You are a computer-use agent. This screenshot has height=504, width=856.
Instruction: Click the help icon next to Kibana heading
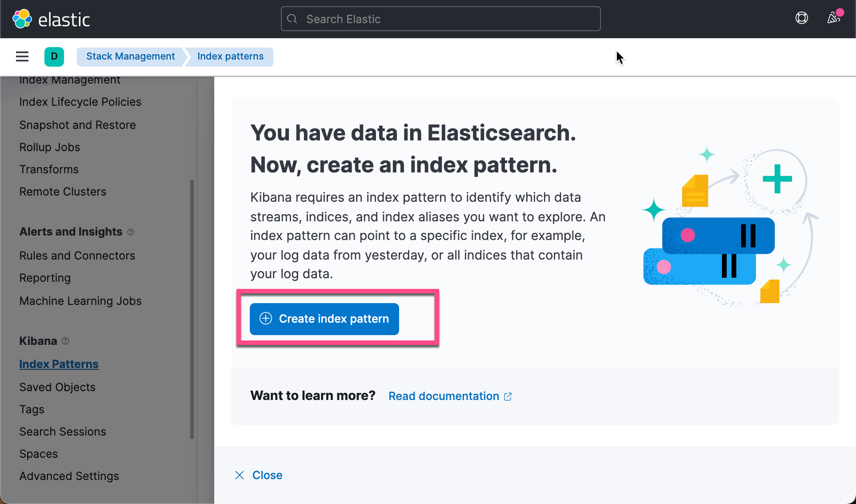[x=65, y=341]
